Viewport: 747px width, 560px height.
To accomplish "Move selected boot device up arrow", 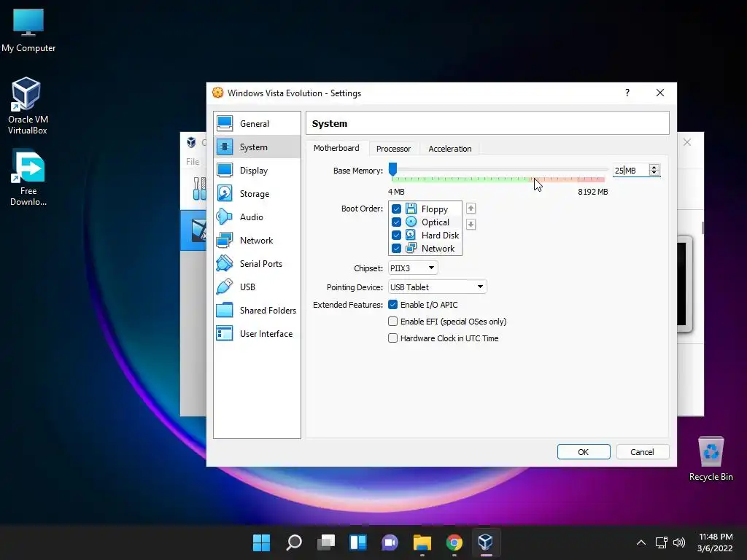I will click(x=471, y=209).
